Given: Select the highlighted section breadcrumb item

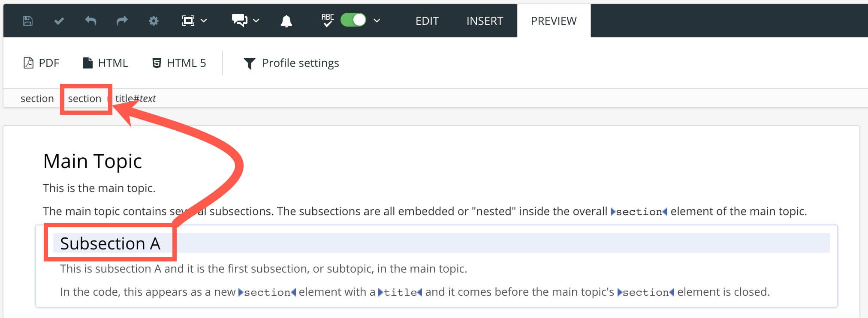Looking at the screenshot, I should (85, 98).
